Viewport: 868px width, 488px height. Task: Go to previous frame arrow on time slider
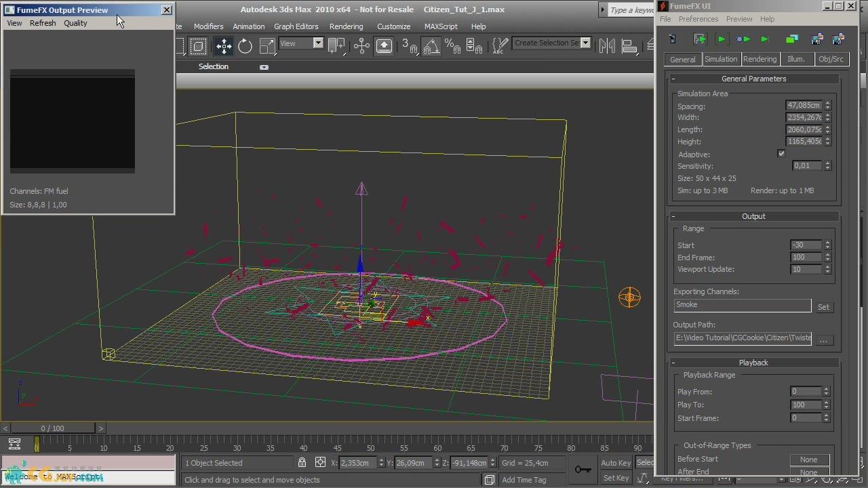[x=5, y=428]
